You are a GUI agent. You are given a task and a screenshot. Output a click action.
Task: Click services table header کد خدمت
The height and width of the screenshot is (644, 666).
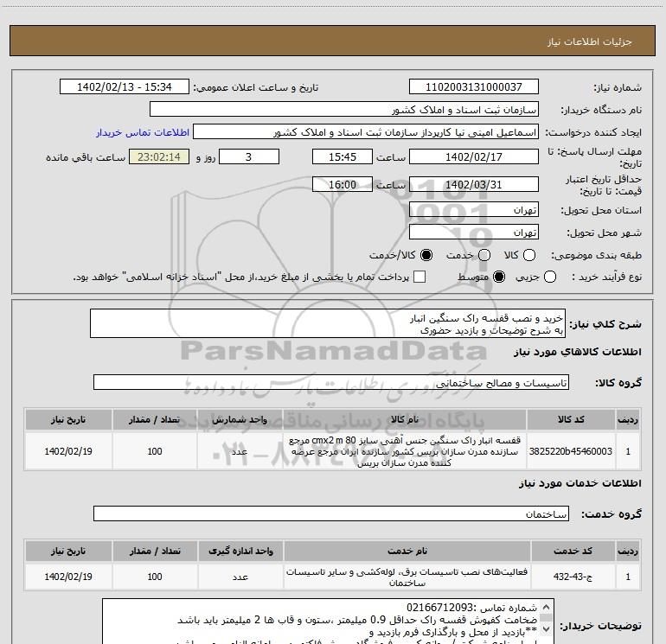573,551
